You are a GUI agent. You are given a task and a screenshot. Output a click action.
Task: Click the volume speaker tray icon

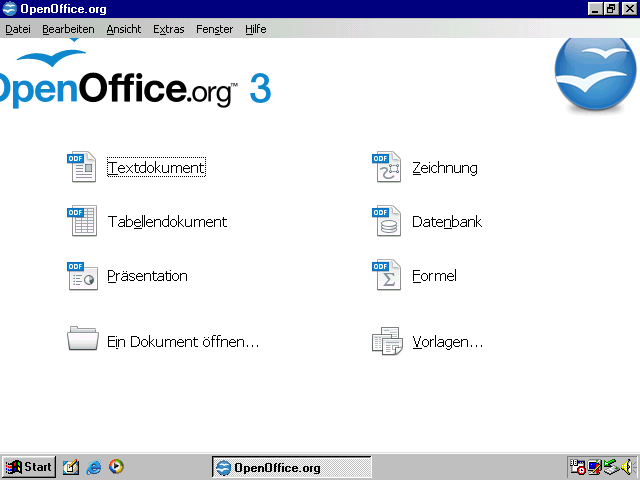point(628,467)
